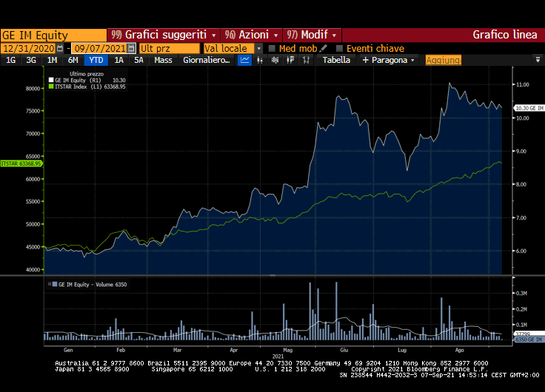Select the line chart style icon
Image resolution: width=545 pixels, height=392 pixels.
coord(244,60)
